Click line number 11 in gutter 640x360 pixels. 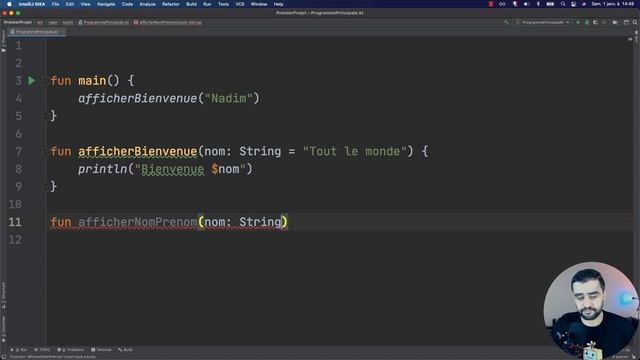(15, 222)
